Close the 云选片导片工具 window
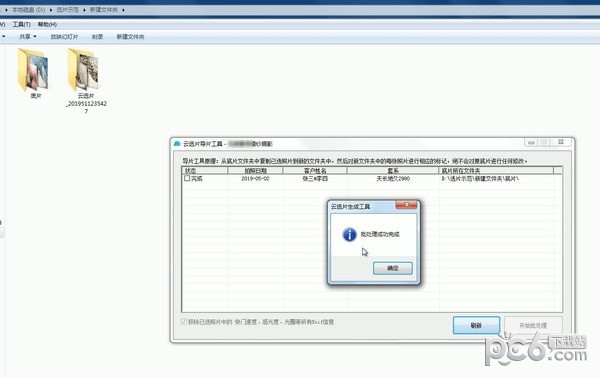 pos(561,142)
